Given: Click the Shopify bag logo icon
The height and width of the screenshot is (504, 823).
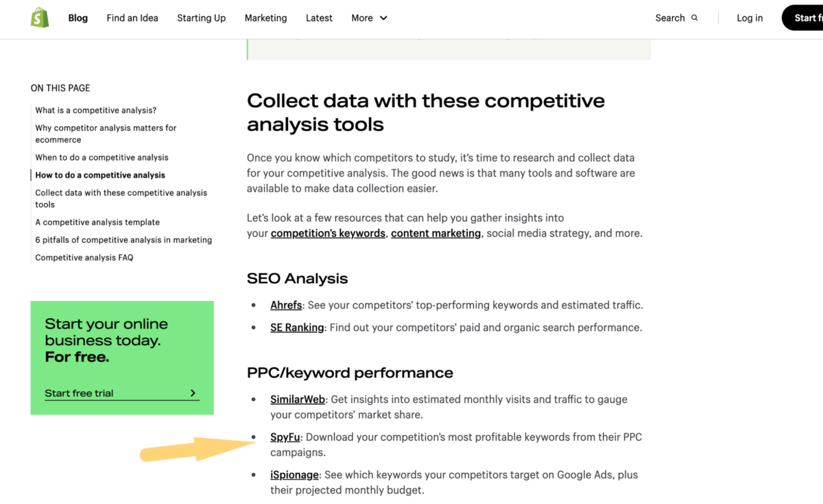Looking at the screenshot, I should [40, 19].
